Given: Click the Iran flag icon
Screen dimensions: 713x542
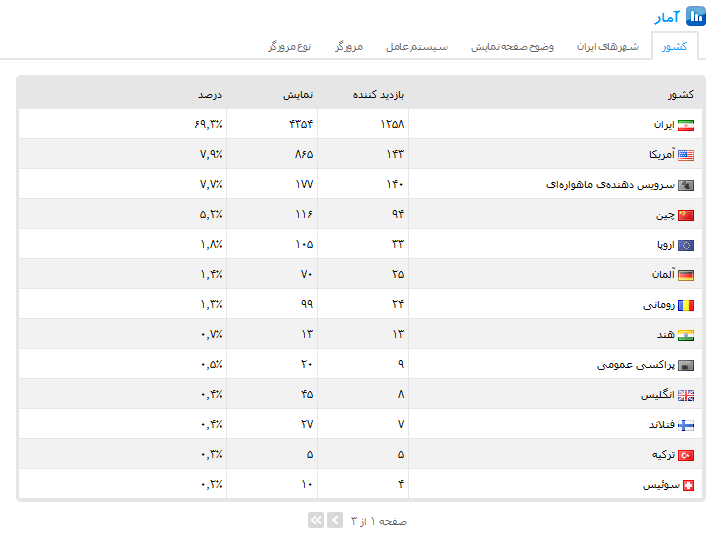Looking at the screenshot, I should tap(686, 125).
